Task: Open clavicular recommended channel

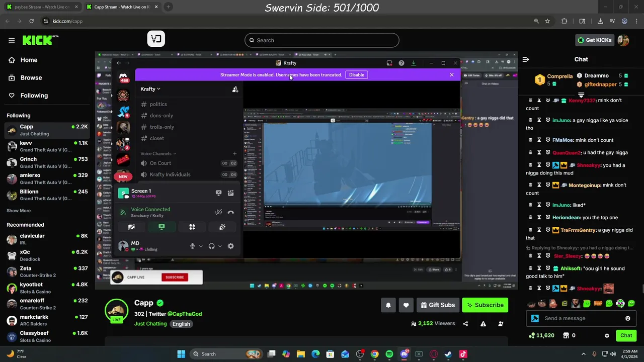Action: point(47,239)
